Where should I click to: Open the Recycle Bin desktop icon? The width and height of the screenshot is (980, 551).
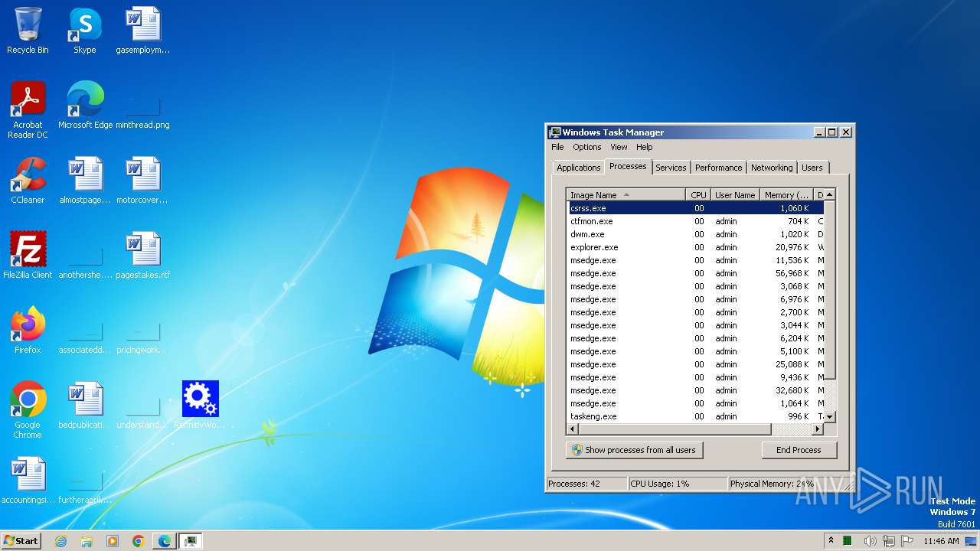28,31
